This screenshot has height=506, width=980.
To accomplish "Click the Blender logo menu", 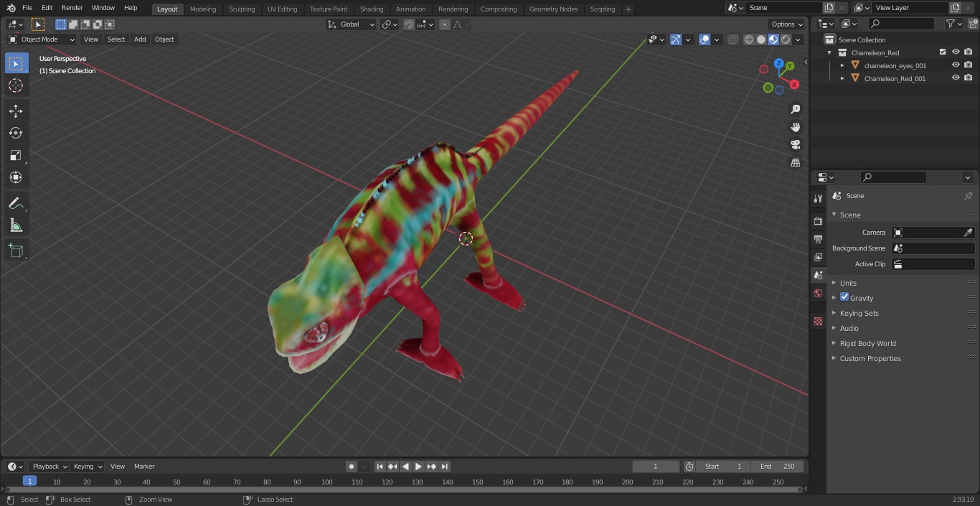I will (11, 8).
